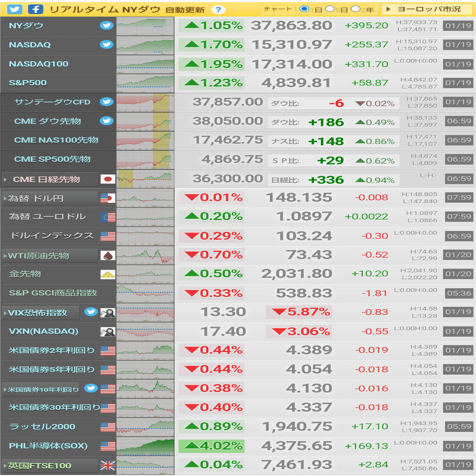Click the NASDAQ change value 1.70%
The image size is (476, 476).
tap(212, 44)
